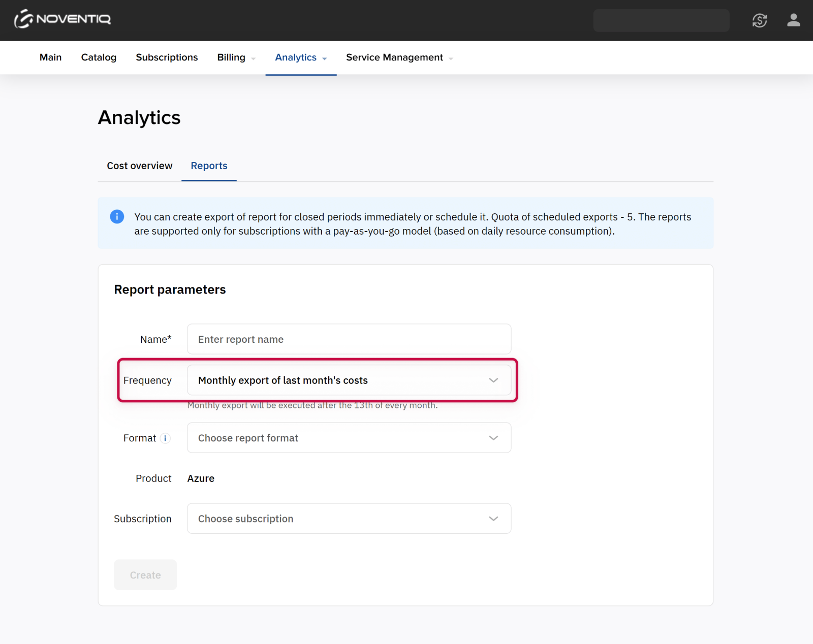This screenshot has height=644, width=813.
Task: Switch to the Cost overview tab
Action: coord(139,166)
